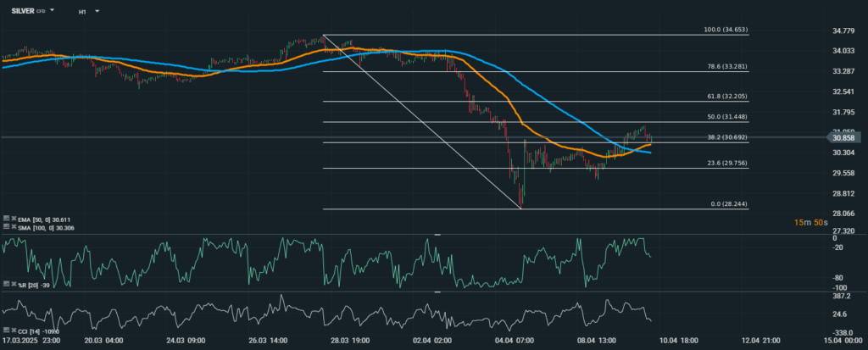Click the 100.0 (34.653) Fibonacci label
This screenshot has width=868, height=350.
(x=726, y=30)
